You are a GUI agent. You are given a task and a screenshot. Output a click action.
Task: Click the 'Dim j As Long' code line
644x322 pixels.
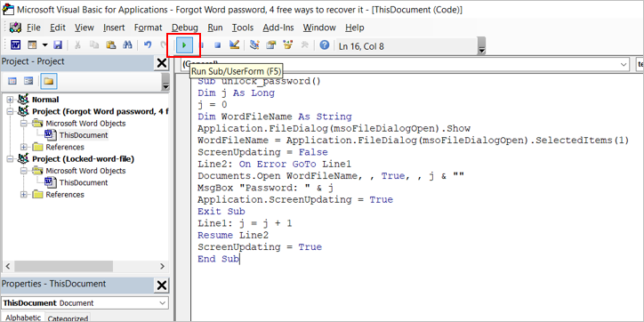click(x=236, y=93)
